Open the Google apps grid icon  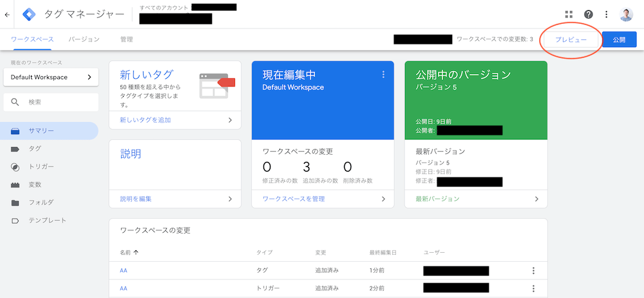569,14
